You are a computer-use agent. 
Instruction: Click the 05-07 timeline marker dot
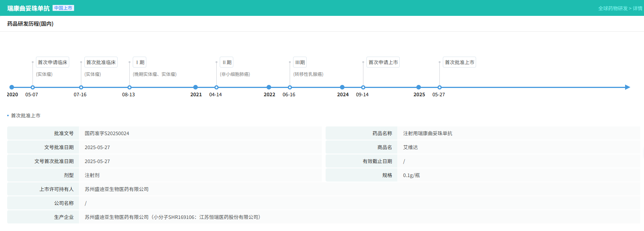33,87
